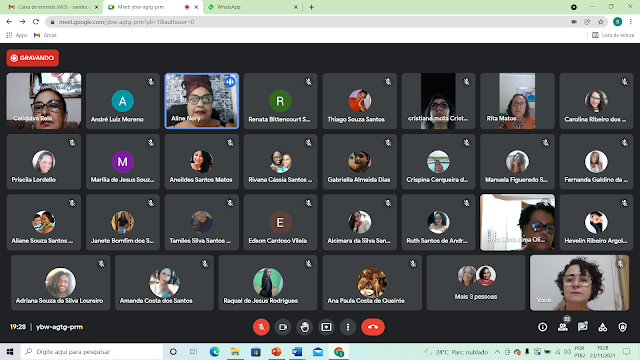This screenshot has height=360, width=640.
Task: Open File Explorer from the taskbar
Action: 235,351
